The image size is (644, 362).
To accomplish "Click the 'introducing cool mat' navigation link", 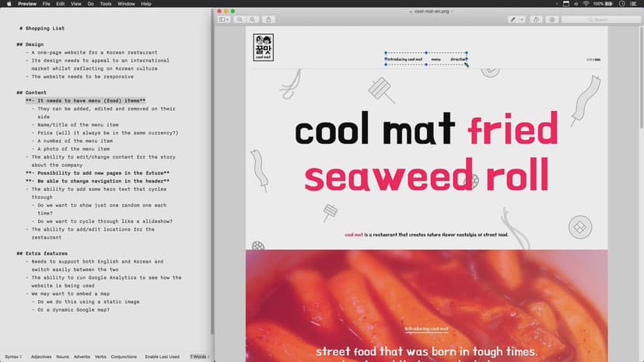I will 404,59.
